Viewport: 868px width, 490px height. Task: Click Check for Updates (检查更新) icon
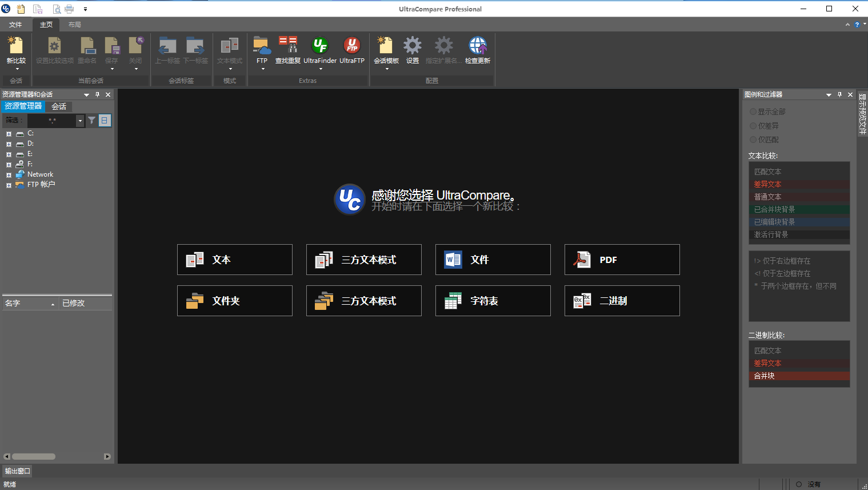tap(477, 47)
